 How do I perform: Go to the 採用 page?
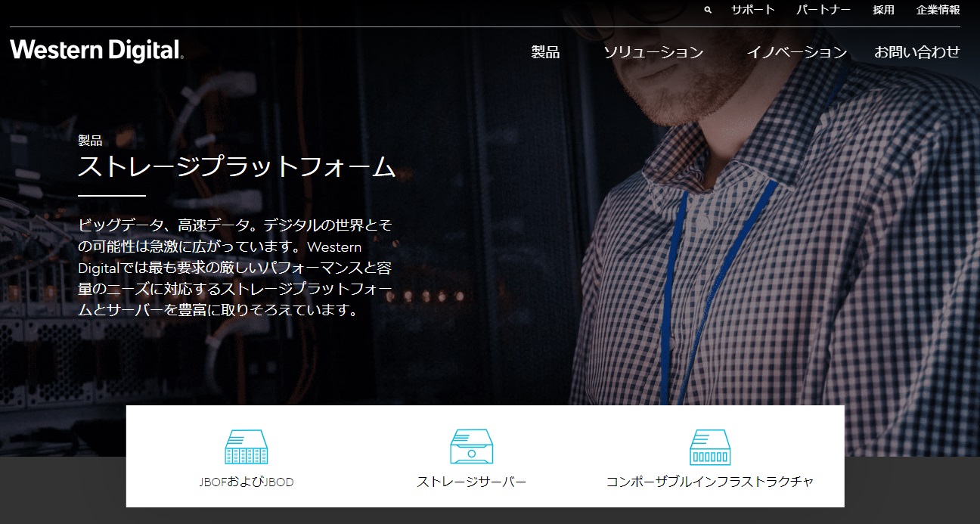click(883, 10)
